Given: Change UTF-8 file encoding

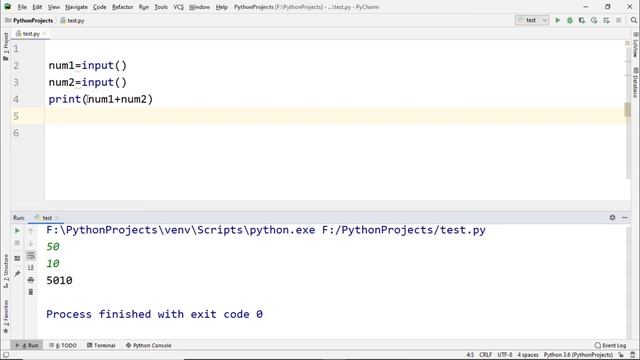Looking at the screenshot, I should point(504,355).
